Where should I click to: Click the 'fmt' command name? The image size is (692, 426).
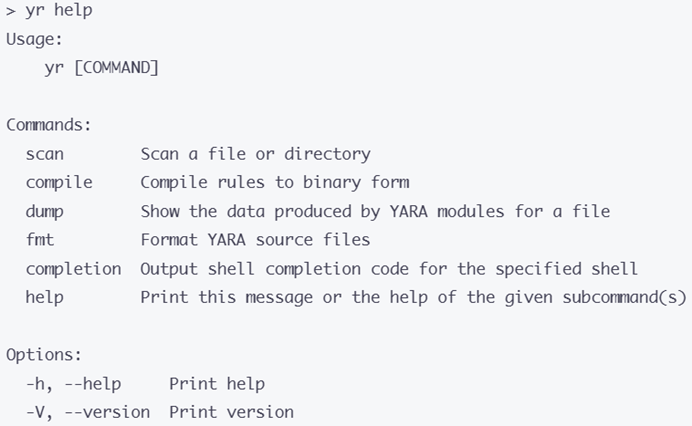click(x=40, y=240)
